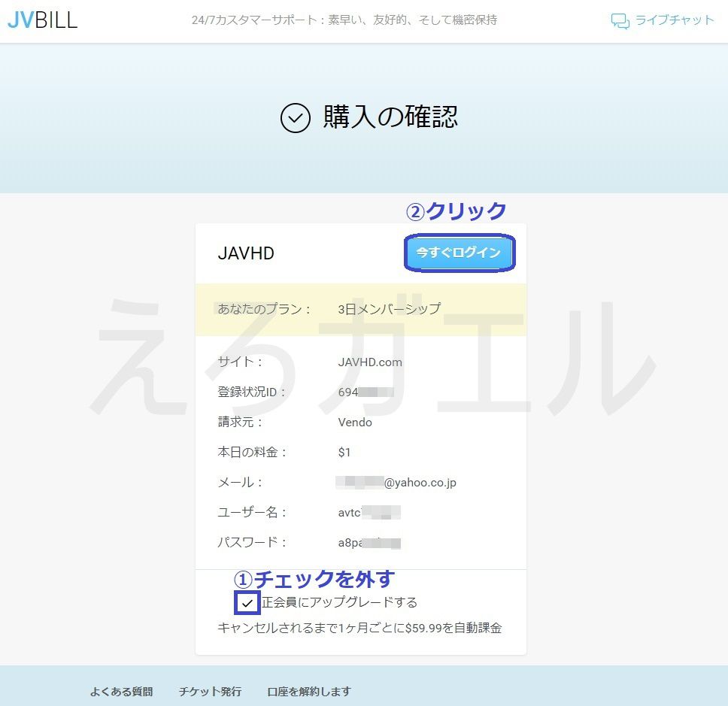
Task: Click the 今すぐログイン button
Action: (460, 253)
